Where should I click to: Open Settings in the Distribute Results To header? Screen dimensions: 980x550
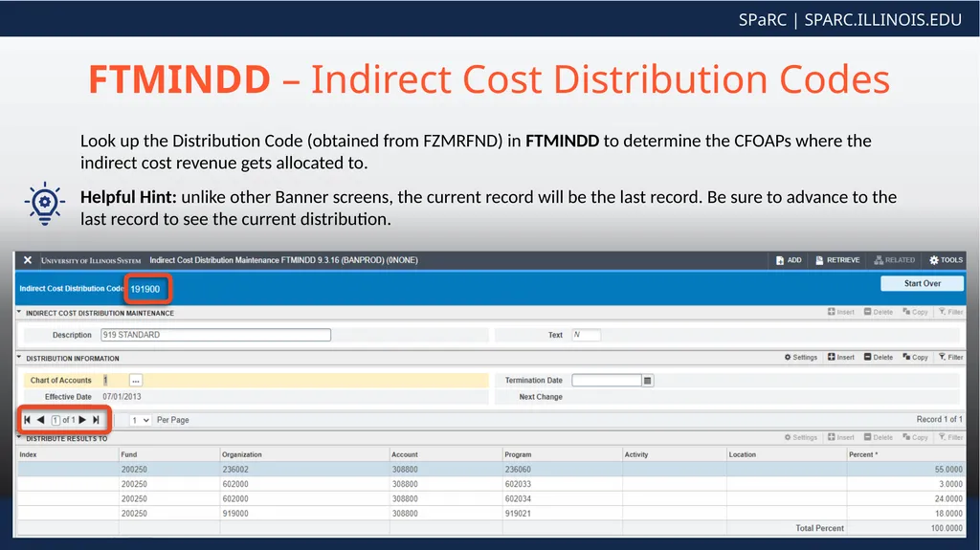pyautogui.click(x=801, y=437)
